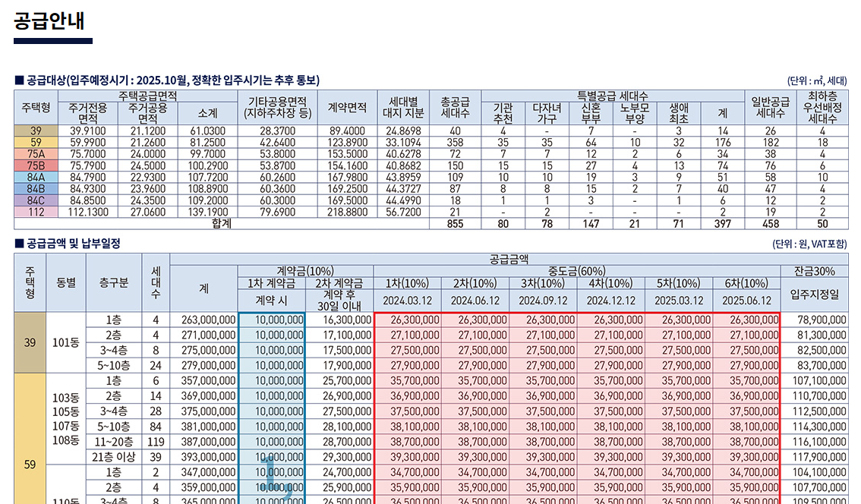Click the 생애 최초 column header
Screen dimensions: 861x504
[679, 113]
